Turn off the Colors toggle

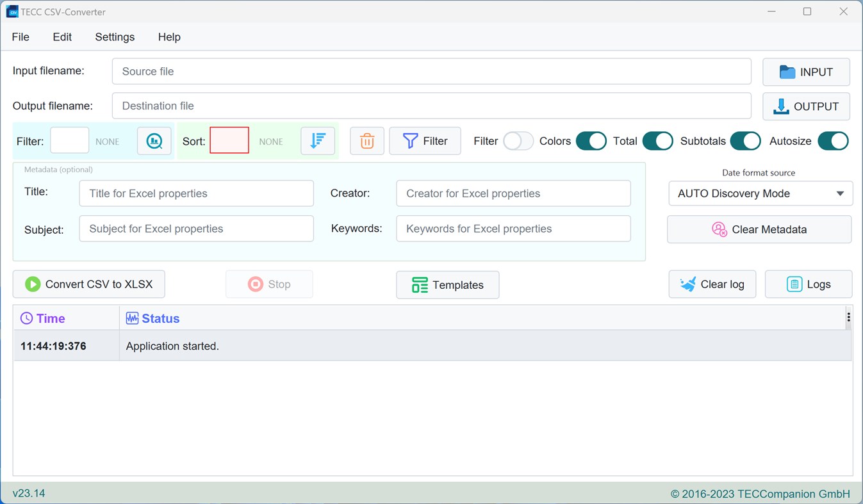tap(591, 141)
